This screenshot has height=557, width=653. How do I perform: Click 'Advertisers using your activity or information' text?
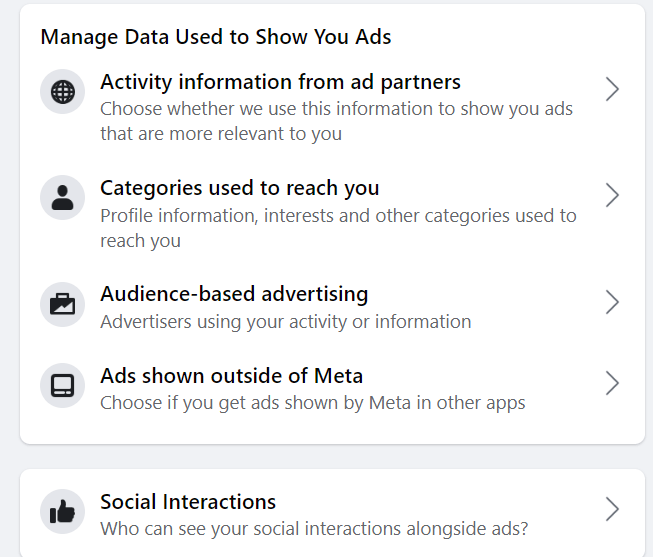click(285, 321)
